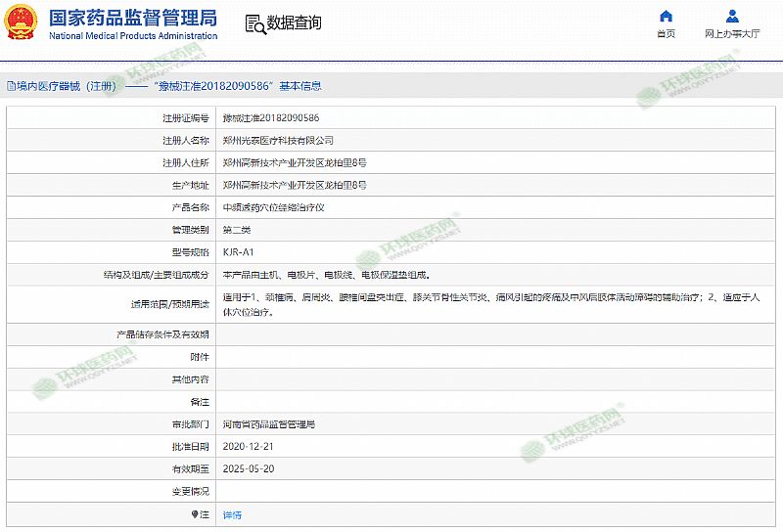
Task: Click the National Medical Products Administration subtitle
Action: coord(133,35)
